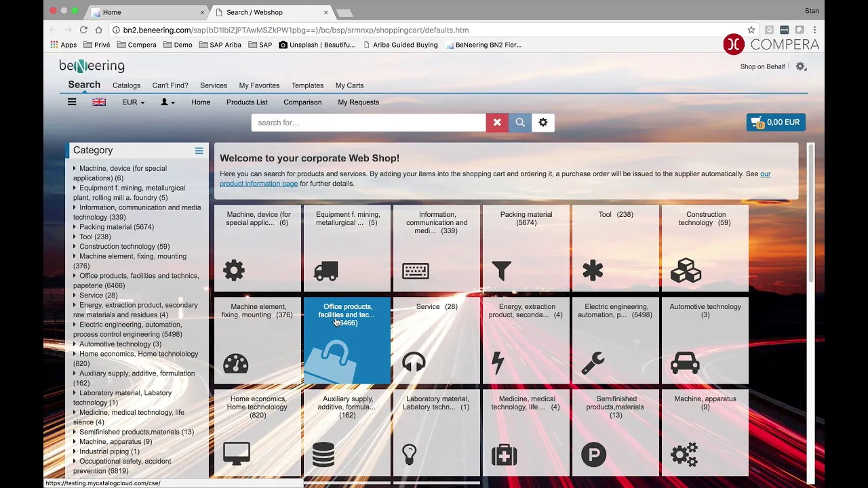
Task: Open the Templates tab
Action: pyautogui.click(x=307, y=85)
